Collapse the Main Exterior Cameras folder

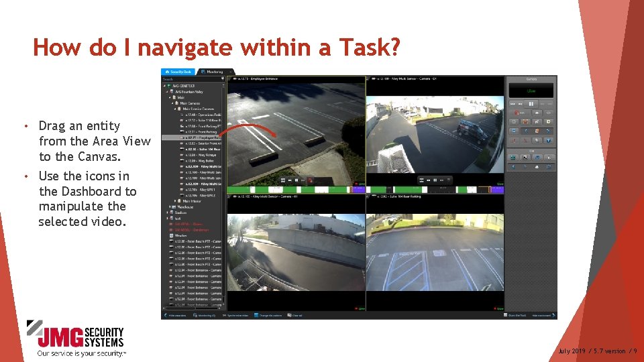[175, 109]
